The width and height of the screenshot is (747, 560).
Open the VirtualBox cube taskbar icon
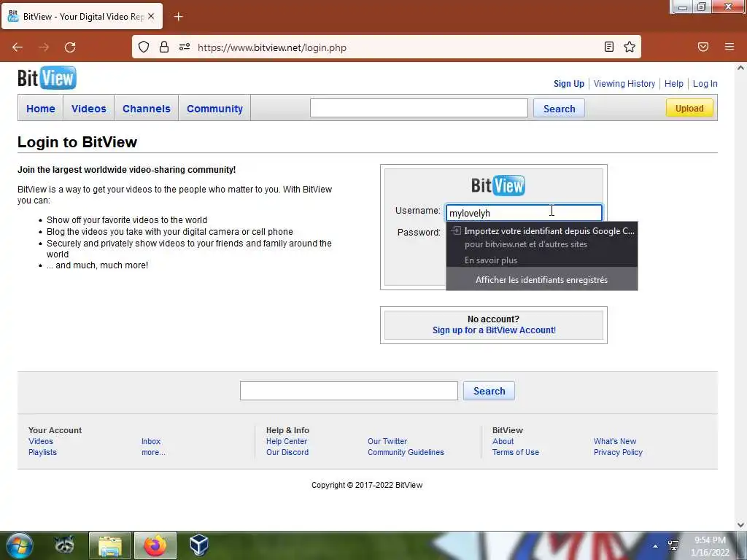click(199, 545)
